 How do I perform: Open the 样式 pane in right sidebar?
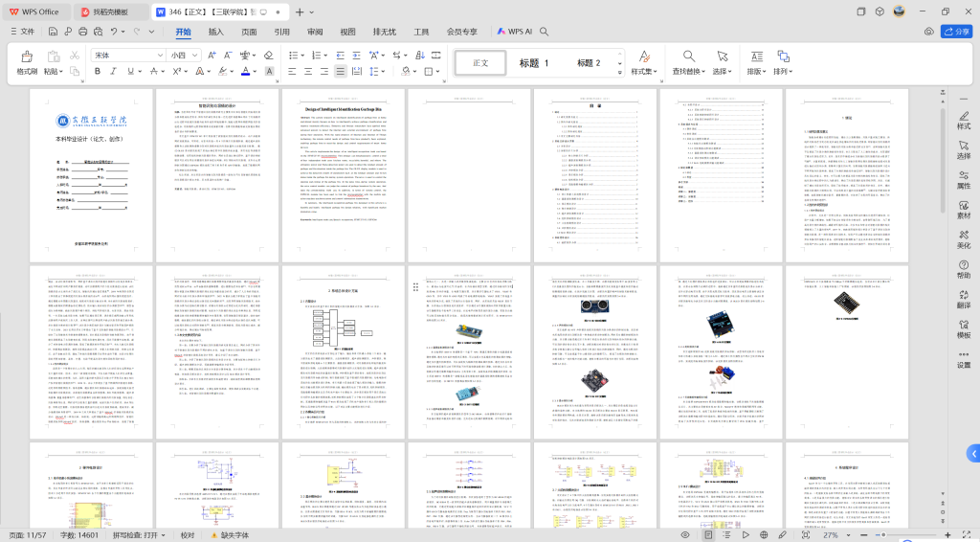pos(964,120)
